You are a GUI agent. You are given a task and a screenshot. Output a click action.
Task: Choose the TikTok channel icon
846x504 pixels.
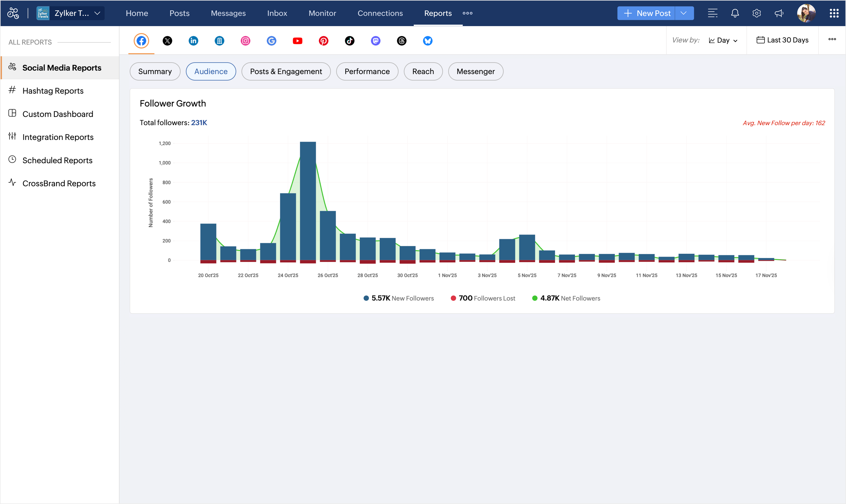(349, 41)
